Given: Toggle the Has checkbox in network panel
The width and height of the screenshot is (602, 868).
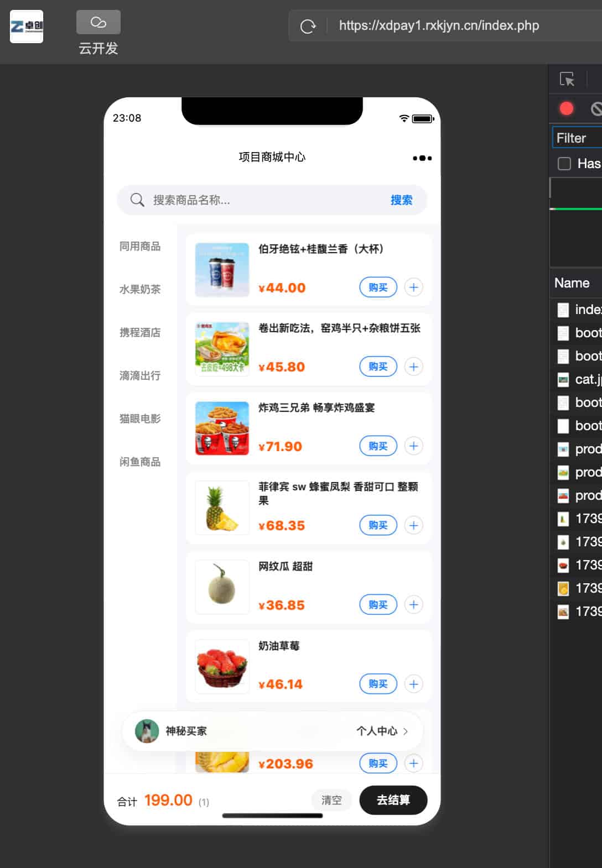Looking at the screenshot, I should point(564,164).
